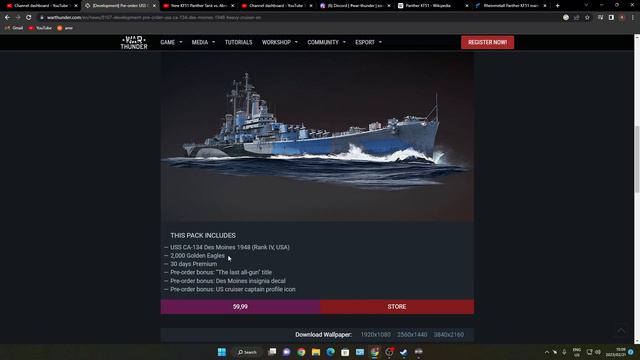
Task: Click the War Thunder logo
Action: 134,42
